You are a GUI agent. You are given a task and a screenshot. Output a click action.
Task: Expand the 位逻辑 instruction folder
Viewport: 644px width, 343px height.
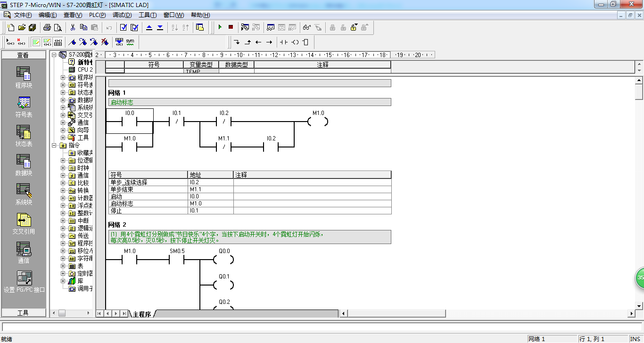click(x=63, y=160)
